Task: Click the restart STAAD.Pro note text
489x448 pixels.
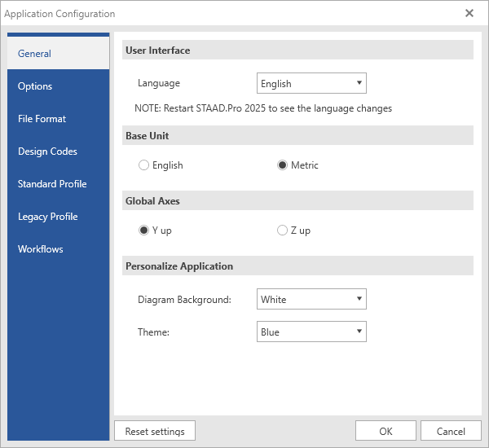Action: [263, 108]
